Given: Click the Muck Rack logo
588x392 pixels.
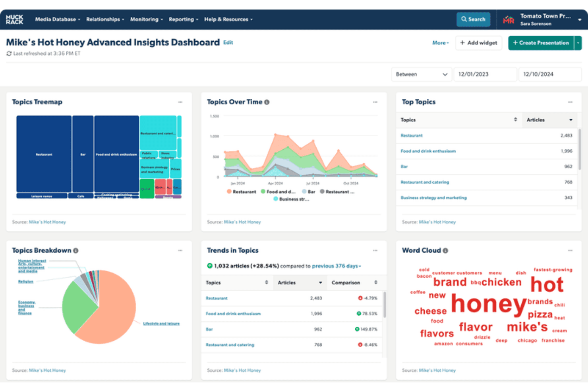Looking at the screenshot, I should point(14,19).
